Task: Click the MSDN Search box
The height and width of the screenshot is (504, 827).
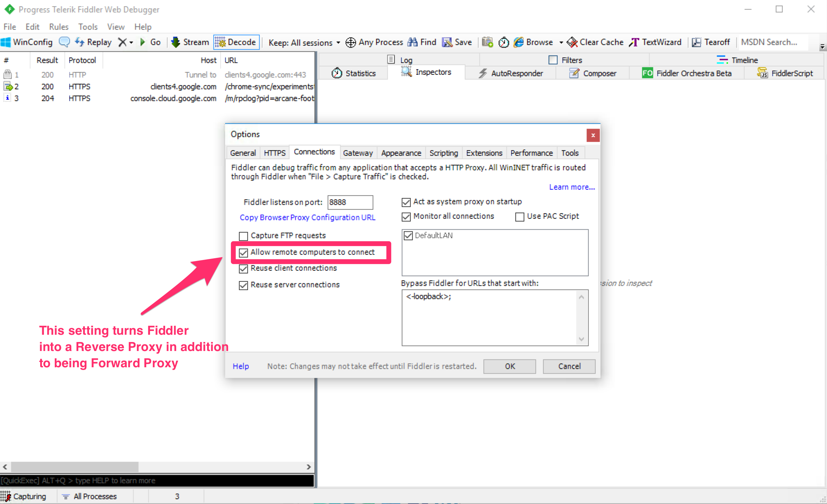Action: pyautogui.click(x=773, y=42)
